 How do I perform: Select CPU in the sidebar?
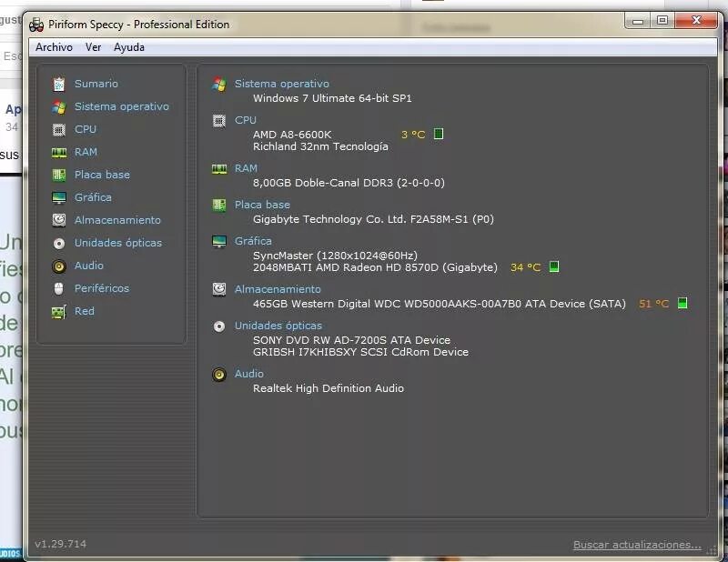(86, 129)
